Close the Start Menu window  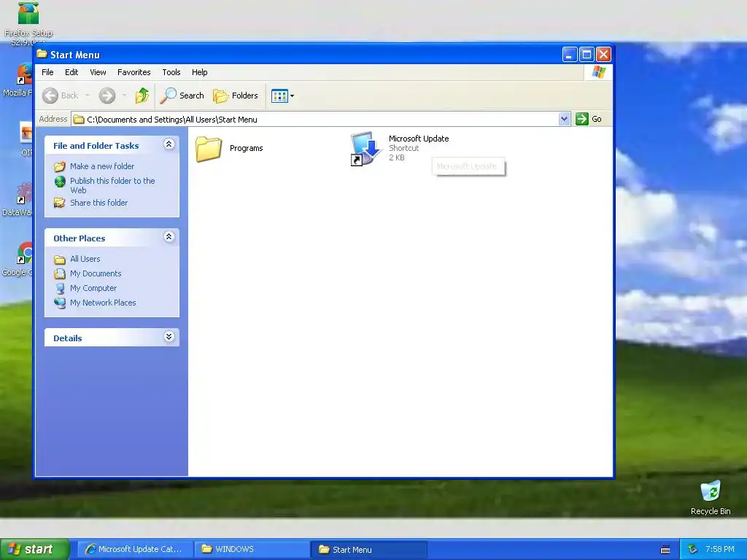pyautogui.click(x=603, y=54)
